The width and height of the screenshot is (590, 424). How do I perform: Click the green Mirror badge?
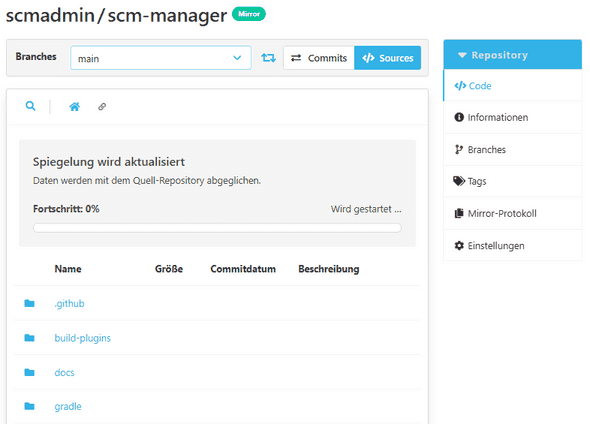tap(249, 14)
